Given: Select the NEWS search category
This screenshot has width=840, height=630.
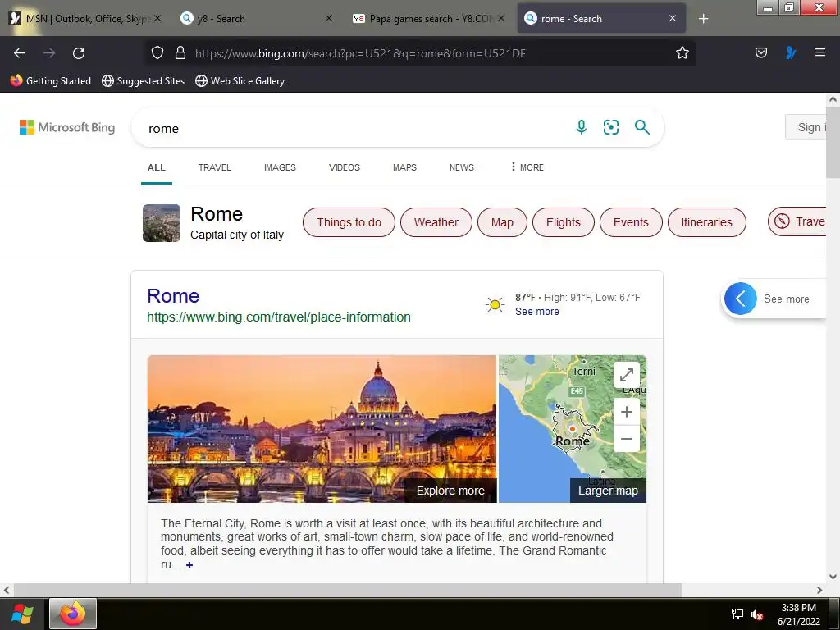Looking at the screenshot, I should pyautogui.click(x=461, y=167).
